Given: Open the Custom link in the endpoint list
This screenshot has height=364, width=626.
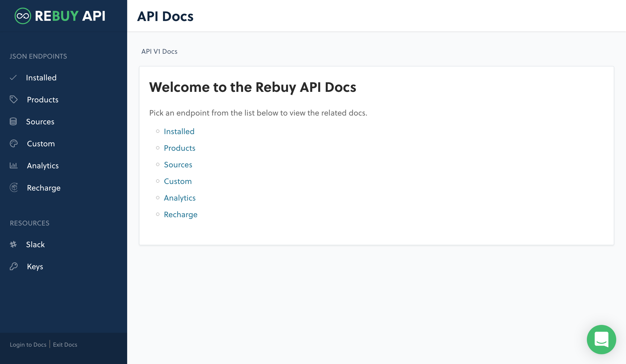Looking at the screenshot, I should 178,181.
